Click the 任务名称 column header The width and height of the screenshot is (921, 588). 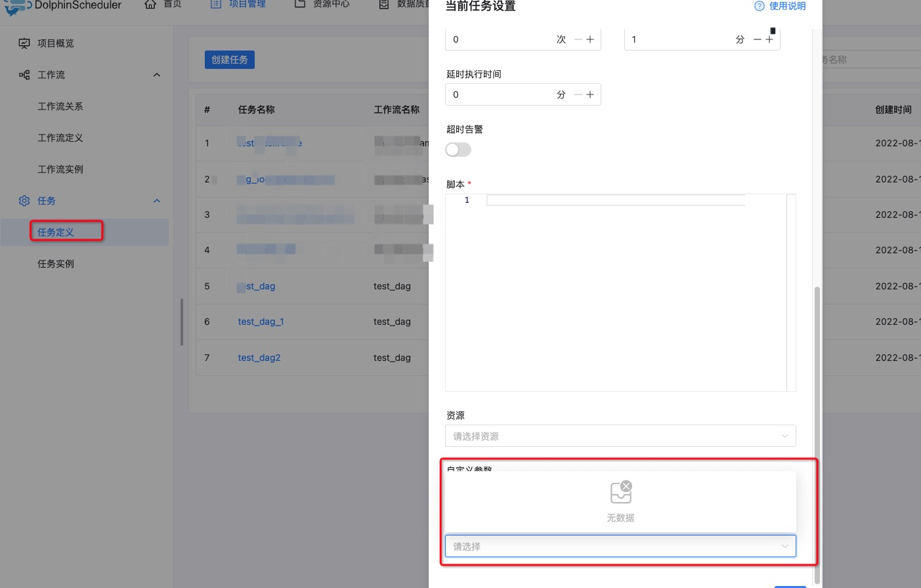pos(257,110)
